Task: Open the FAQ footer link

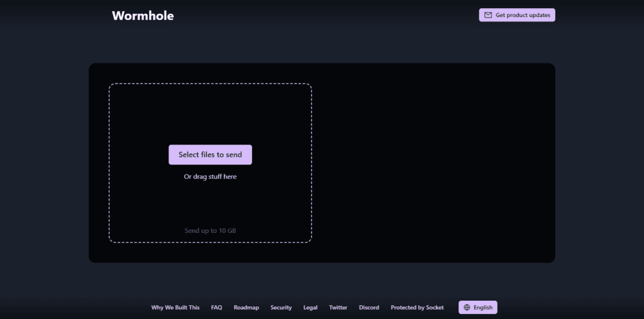Action: pyautogui.click(x=216, y=308)
